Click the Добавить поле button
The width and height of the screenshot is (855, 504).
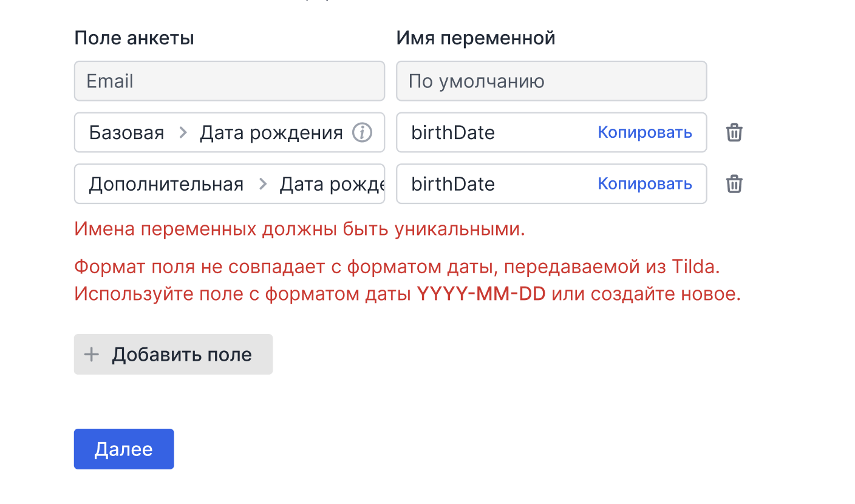(x=173, y=355)
